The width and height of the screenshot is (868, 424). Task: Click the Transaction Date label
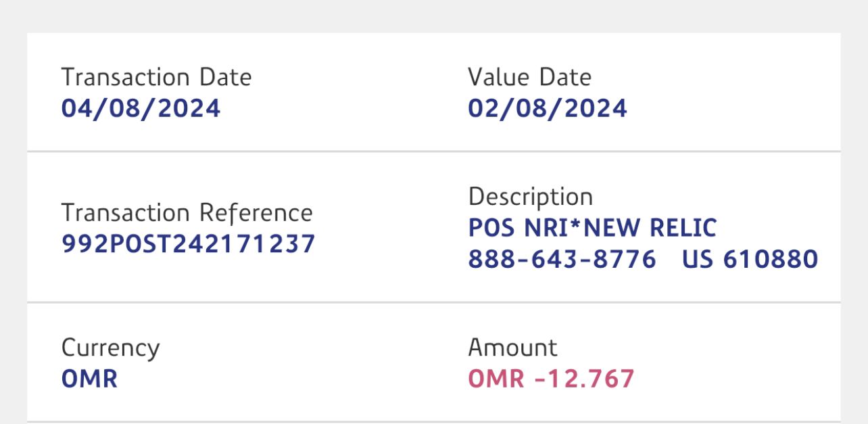click(156, 77)
